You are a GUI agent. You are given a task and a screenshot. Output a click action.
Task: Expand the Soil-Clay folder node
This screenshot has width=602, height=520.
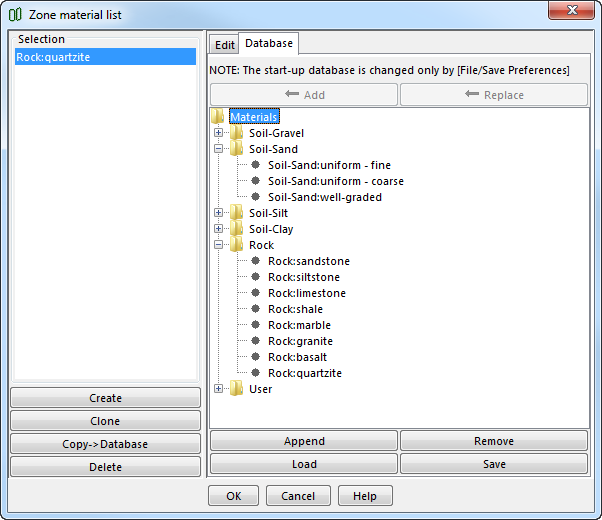point(218,229)
